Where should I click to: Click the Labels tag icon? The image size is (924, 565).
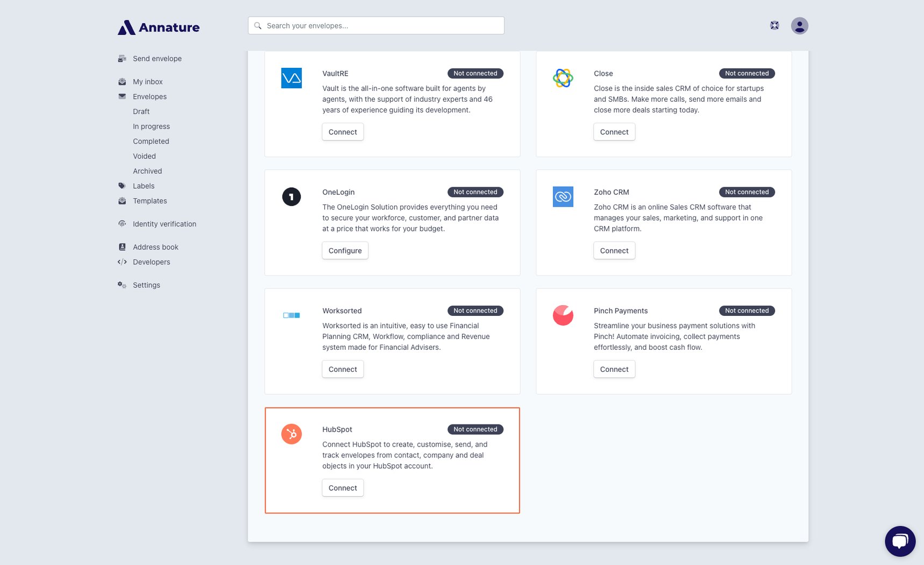tap(122, 185)
